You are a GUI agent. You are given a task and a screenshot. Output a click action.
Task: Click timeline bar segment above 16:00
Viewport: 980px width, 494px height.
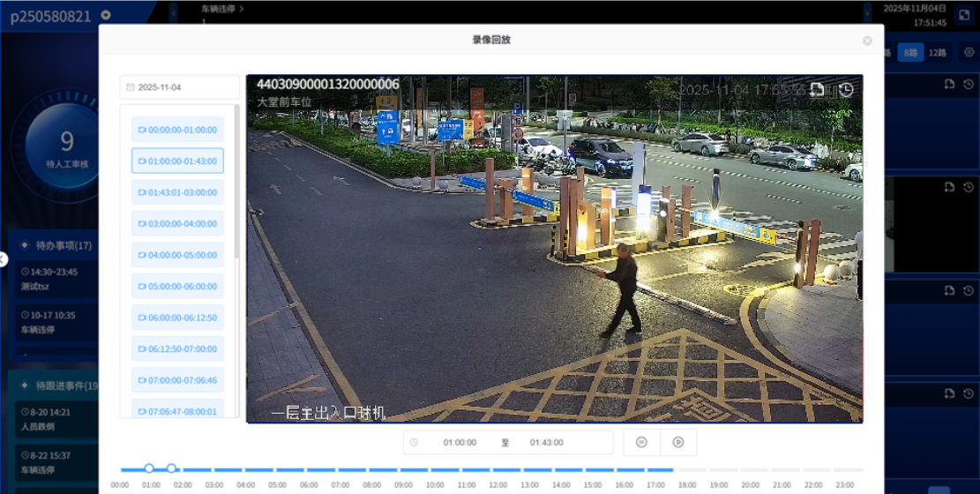click(x=631, y=469)
